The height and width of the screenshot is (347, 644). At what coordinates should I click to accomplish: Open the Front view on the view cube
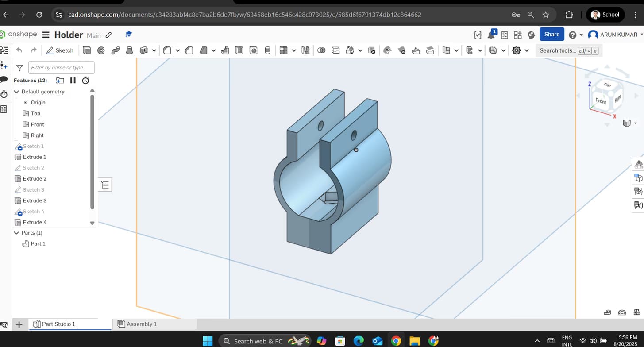click(x=600, y=101)
